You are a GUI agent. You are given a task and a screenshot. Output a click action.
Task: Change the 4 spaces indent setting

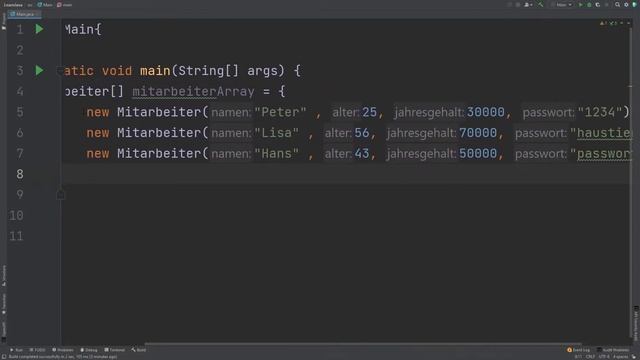pyautogui.click(x=620, y=357)
